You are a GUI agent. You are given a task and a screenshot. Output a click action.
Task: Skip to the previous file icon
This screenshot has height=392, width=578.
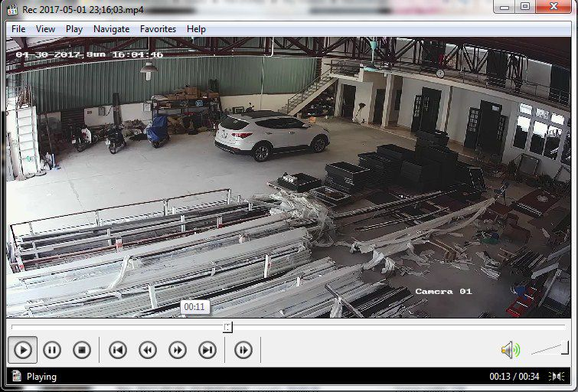point(117,351)
